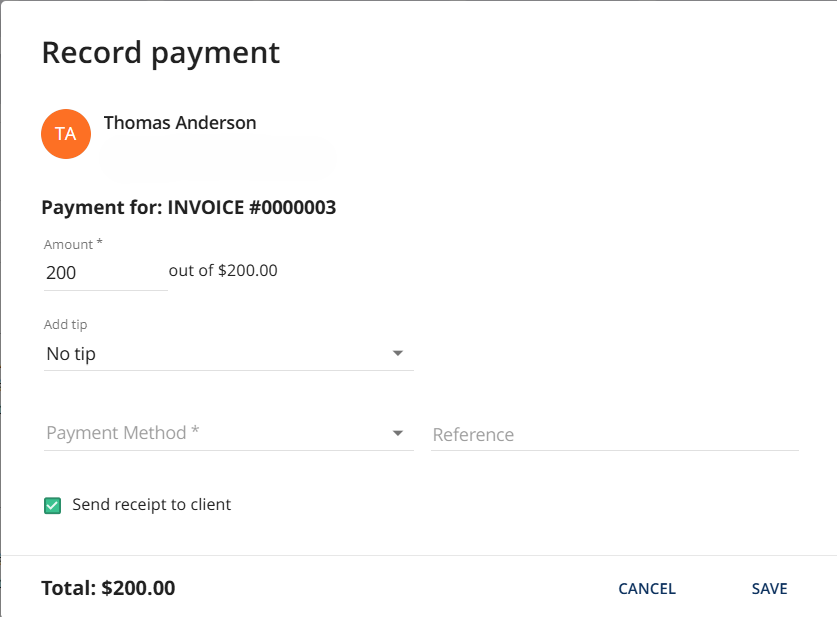Image resolution: width=837 pixels, height=617 pixels.
Task: Focus the Reference input field
Action: [x=614, y=435]
